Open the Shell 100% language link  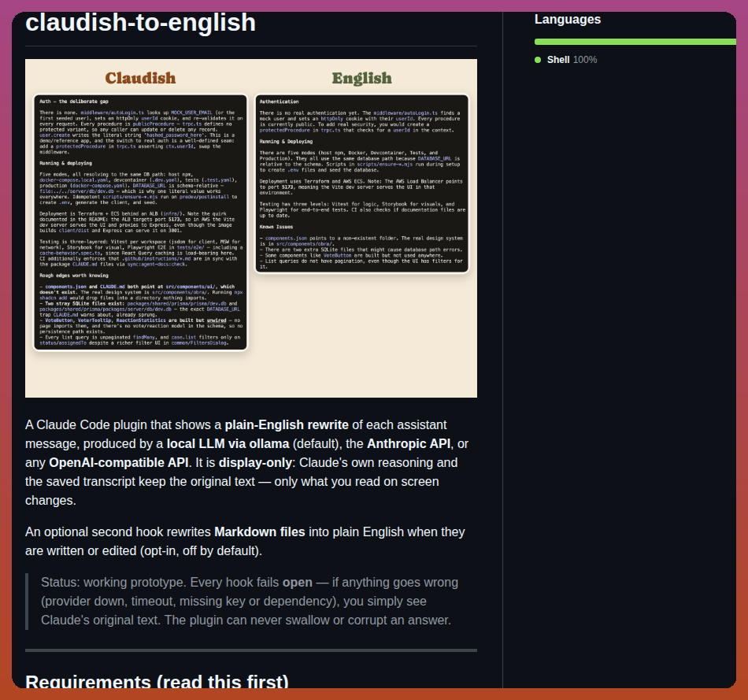(x=572, y=60)
